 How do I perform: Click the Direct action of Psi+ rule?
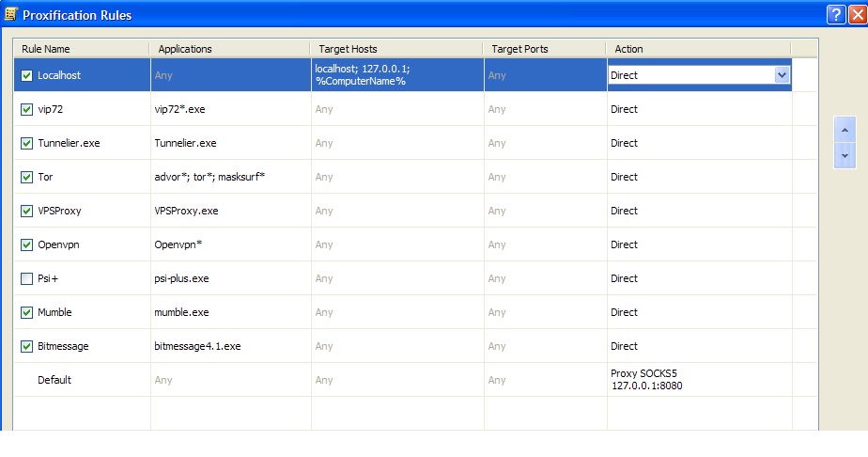click(624, 278)
